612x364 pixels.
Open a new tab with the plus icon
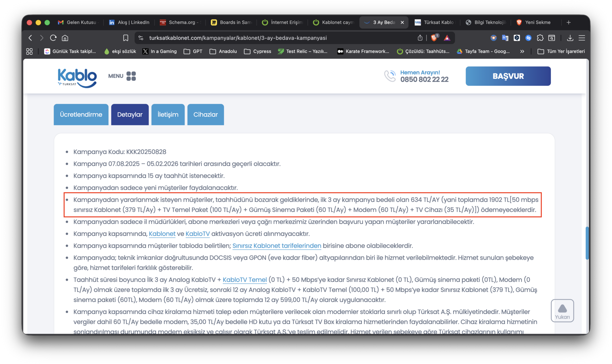click(569, 22)
